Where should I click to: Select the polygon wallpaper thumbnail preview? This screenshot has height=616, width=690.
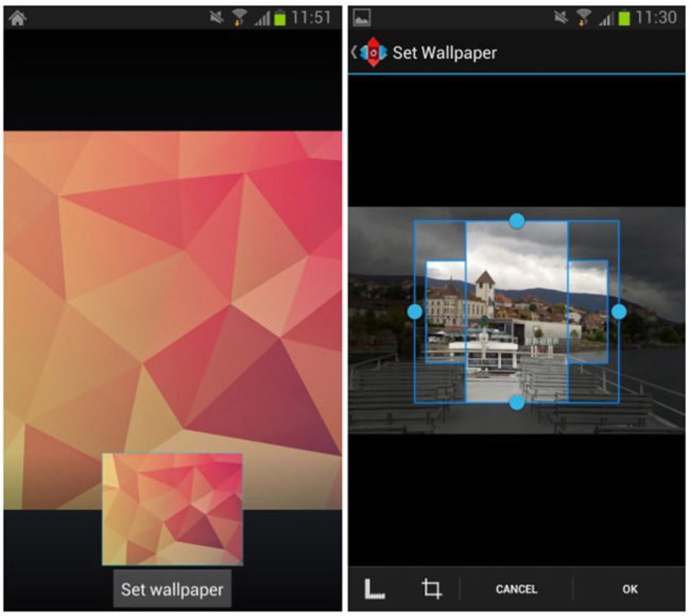coord(172,509)
